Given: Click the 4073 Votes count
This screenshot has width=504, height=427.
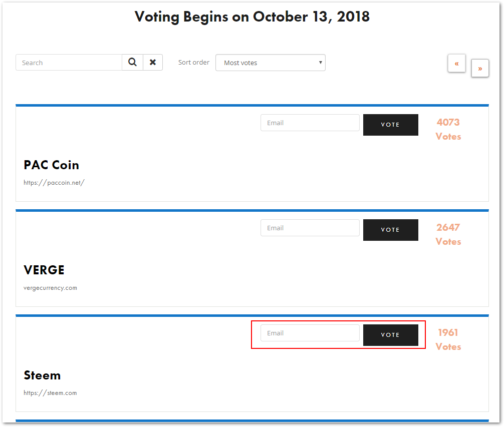Looking at the screenshot, I should (x=448, y=129).
